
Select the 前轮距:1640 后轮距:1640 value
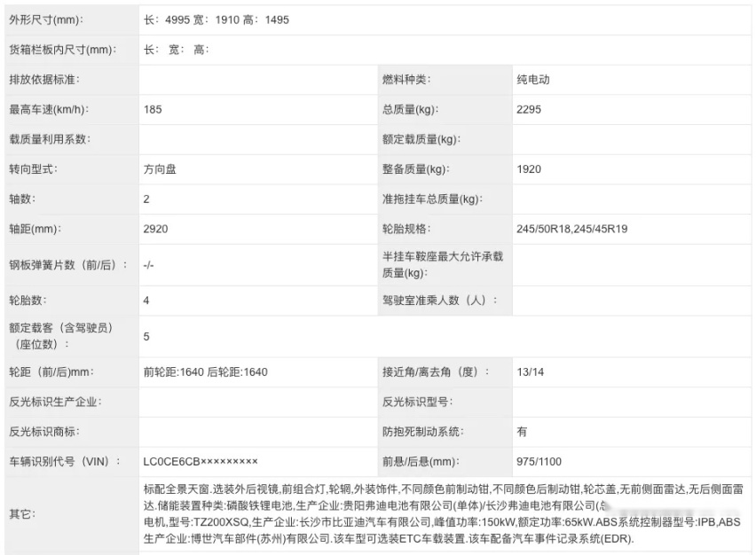(x=205, y=372)
